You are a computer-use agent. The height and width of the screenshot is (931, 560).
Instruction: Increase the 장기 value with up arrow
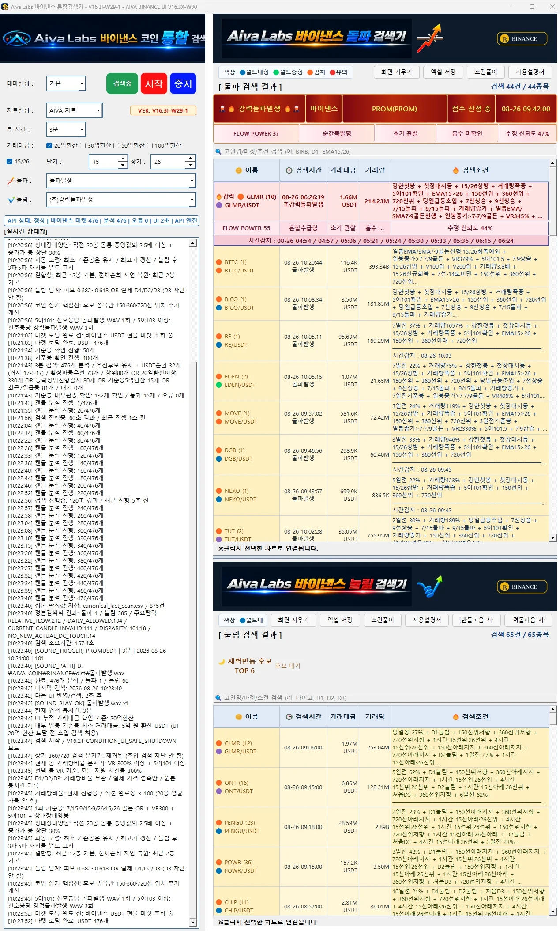coord(190,158)
